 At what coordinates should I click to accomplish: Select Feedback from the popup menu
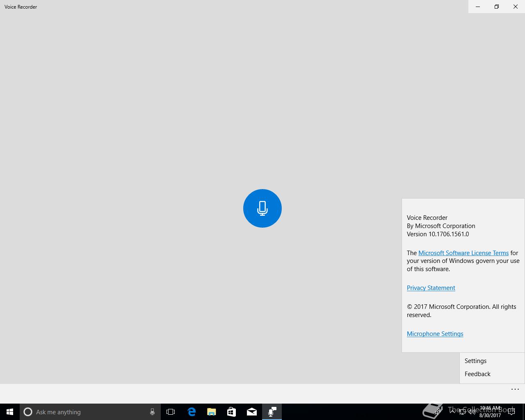tap(492, 374)
